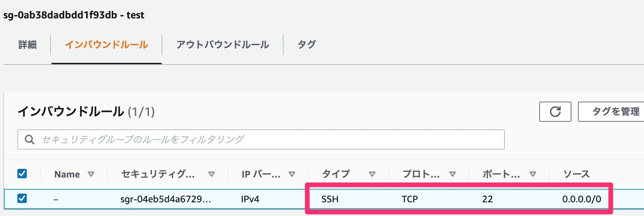Viewport: 644px width, 216px height.
Task: Uncheck the select-all checkbox in the header
Action: 22,174
